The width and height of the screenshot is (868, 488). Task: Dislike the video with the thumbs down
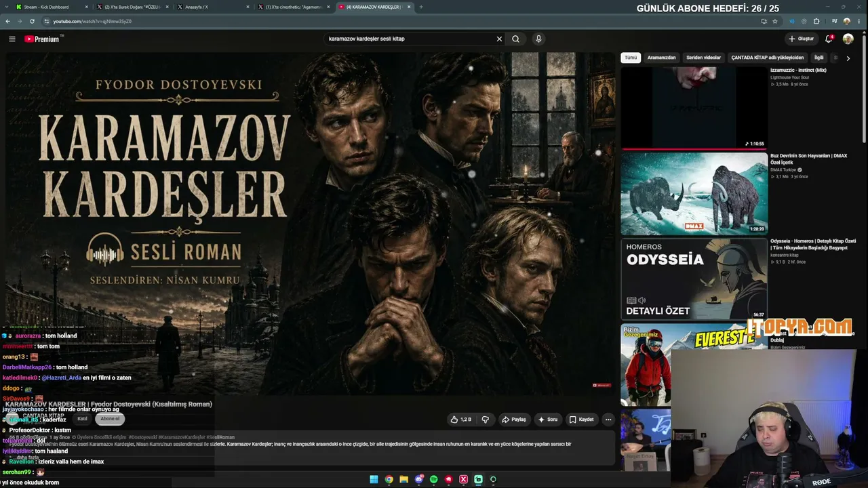point(485,420)
